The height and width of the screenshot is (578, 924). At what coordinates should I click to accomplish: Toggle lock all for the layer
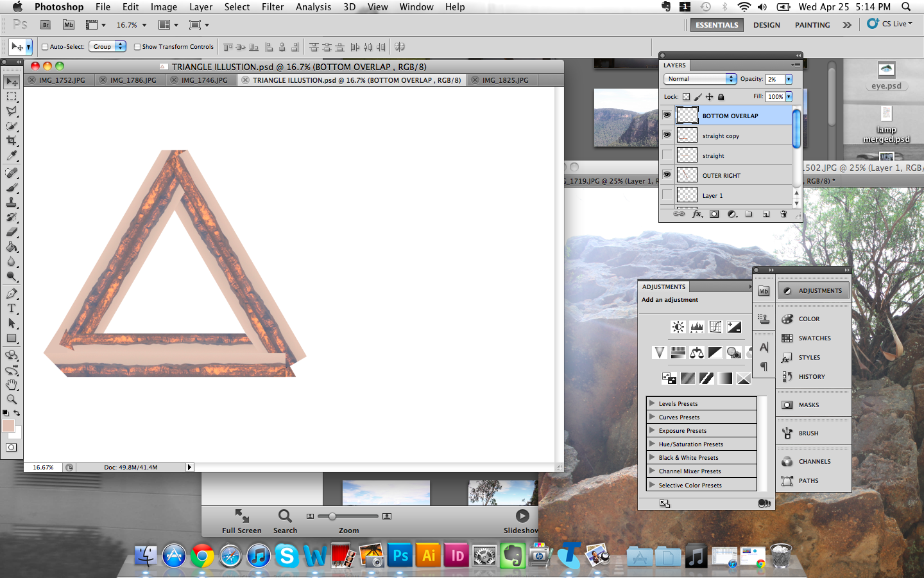click(x=721, y=97)
